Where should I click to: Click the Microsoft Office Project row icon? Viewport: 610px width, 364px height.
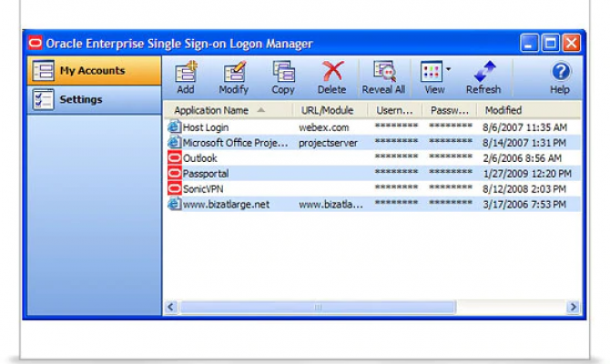click(174, 142)
